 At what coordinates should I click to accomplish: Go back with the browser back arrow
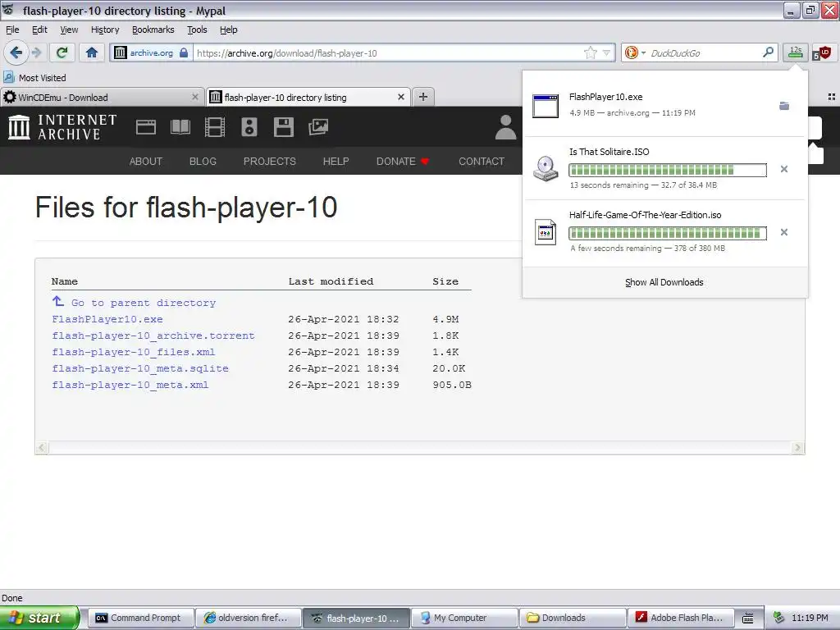(x=16, y=52)
